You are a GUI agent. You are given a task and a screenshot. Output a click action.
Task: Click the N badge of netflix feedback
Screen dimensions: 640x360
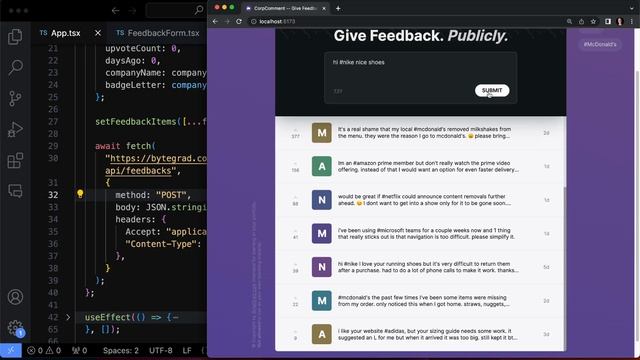(x=322, y=200)
